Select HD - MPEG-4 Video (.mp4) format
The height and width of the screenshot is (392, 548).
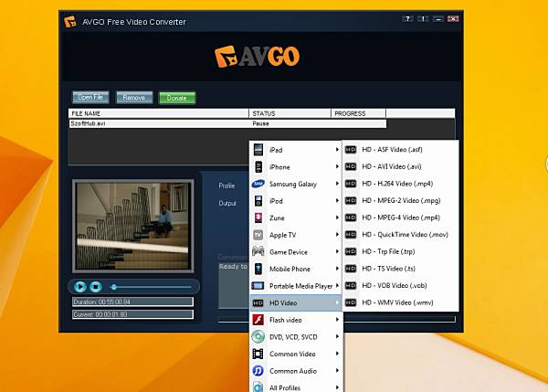[x=400, y=217]
